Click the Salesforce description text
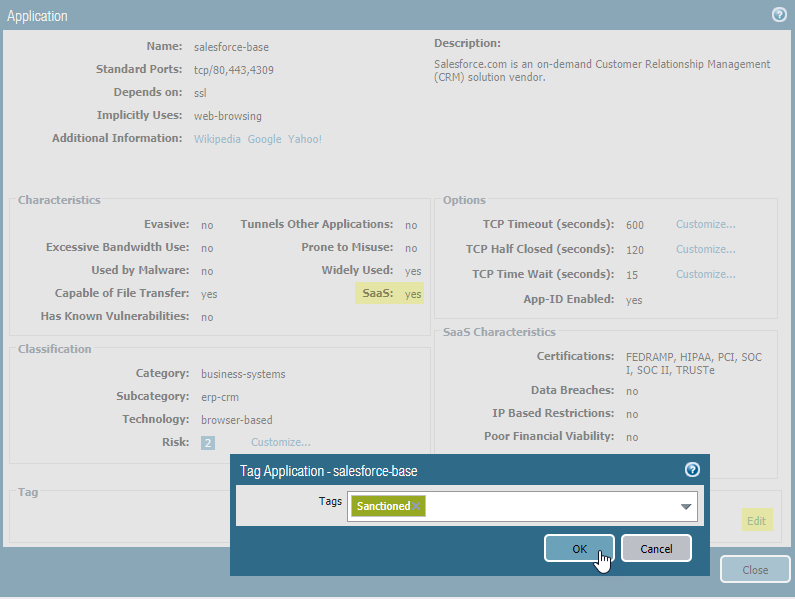Image resolution: width=795 pixels, height=599 pixels. [602, 71]
